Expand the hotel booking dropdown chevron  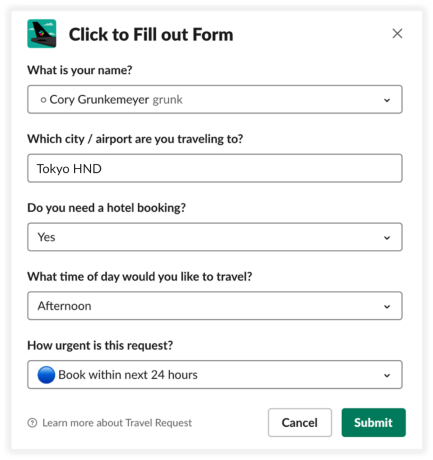click(387, 238)
